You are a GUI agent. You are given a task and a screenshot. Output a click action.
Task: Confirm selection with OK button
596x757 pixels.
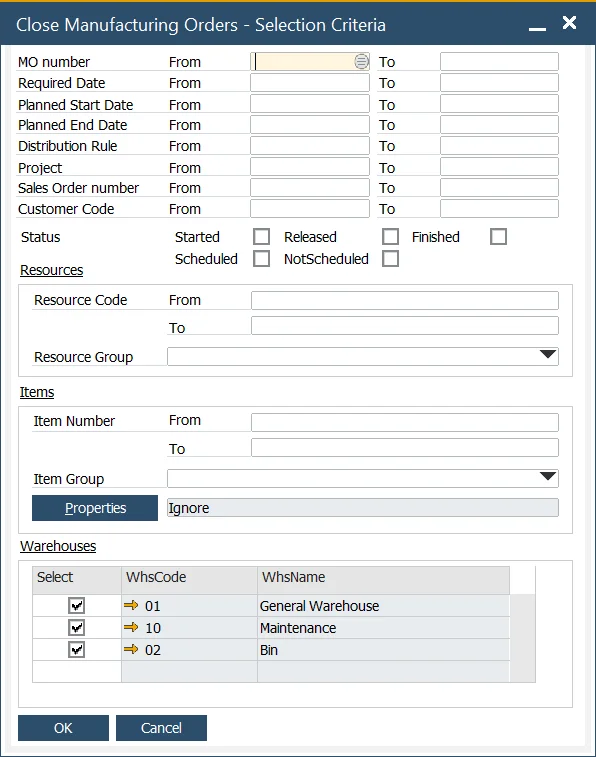[x=63, y=728]
